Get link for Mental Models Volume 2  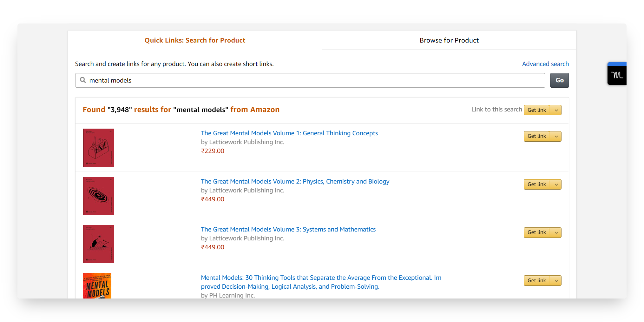pos(536,184)
